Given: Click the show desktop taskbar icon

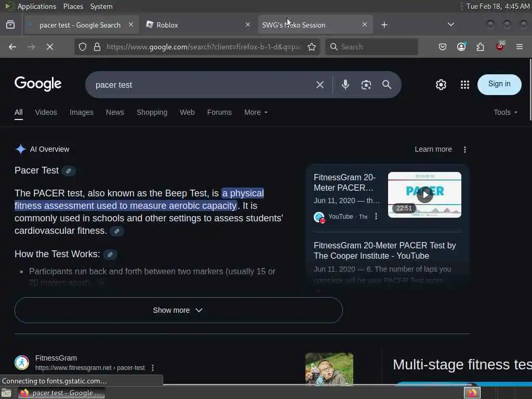Looking at the screenshot, I should coord(6,393).
